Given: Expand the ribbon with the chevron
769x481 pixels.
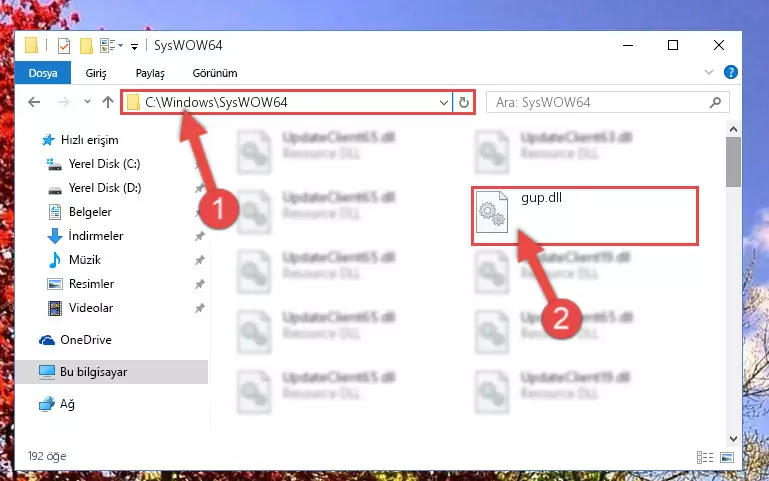Looking at the screenshot, I should tap(709, 73).
